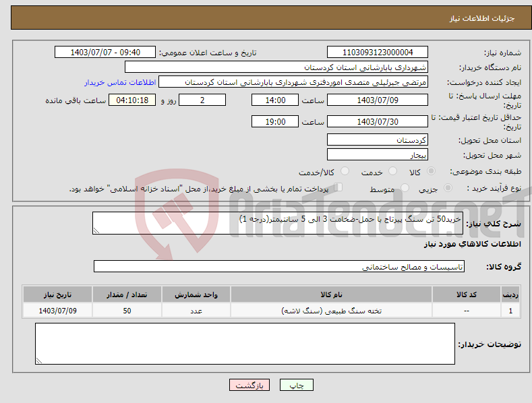Click the نام کالا column header
Image resolution: width=532 pixels, height=403 pixels.
[x=331, y=294]
